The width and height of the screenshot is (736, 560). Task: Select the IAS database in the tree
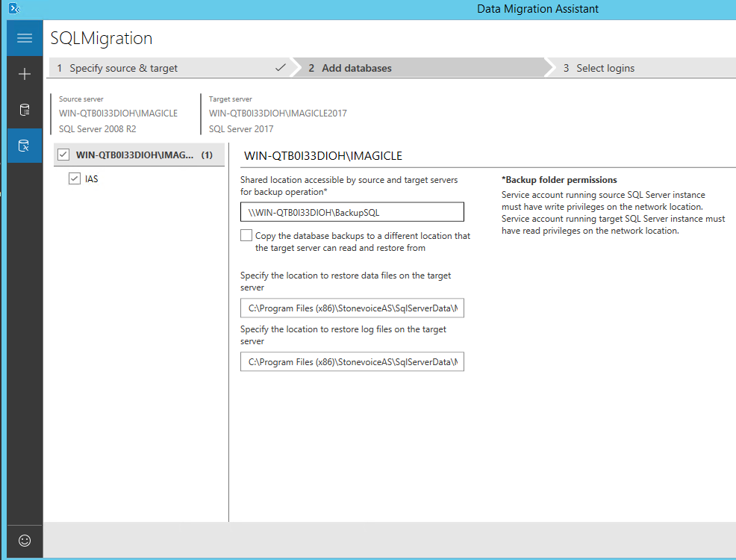click(92, 179)
